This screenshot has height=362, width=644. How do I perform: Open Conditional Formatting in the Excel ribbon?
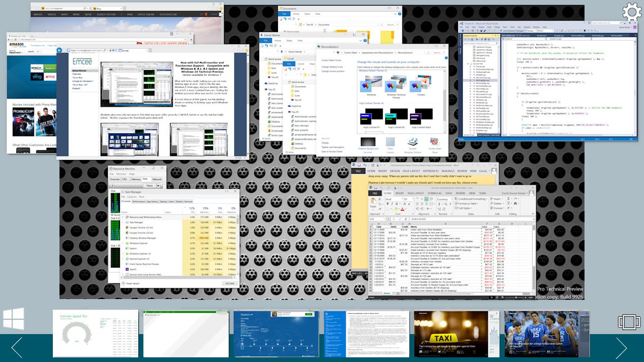pos(471,199)
